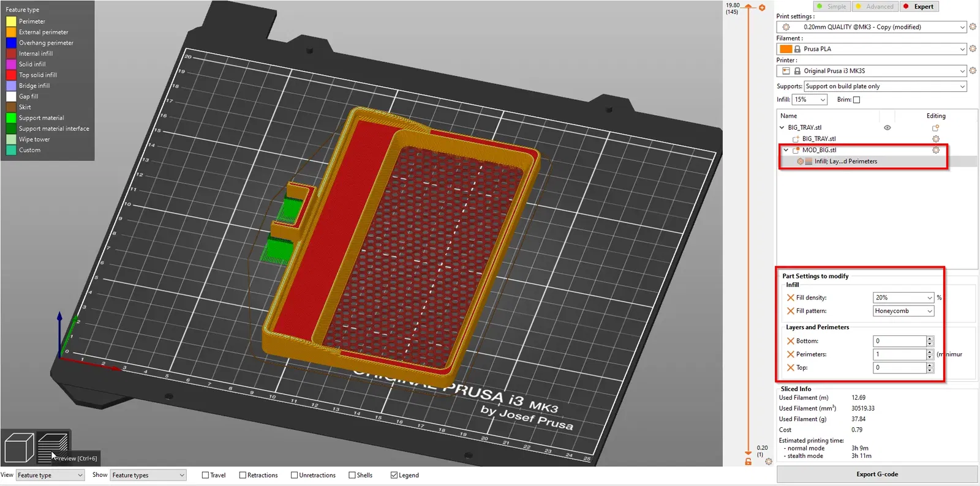Open the Filament settings gear tab
Viewport: 980px width, 486px height.
pos(973,49)
